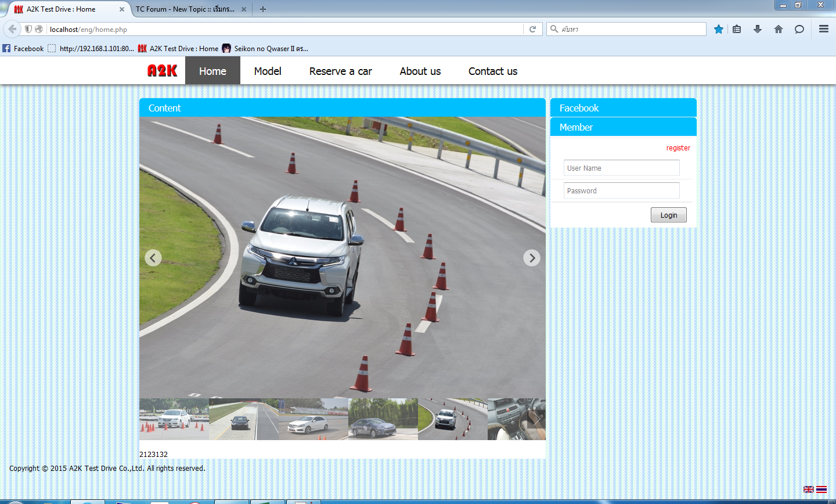Select dark car on straight road thumbnail
This screenshot has width=836, height=504.
click(244, 419)
